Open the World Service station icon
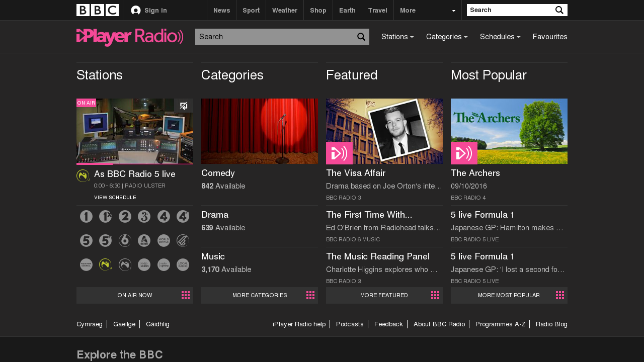Viewport: 644px width, 362px height. [x=164, y=241]
